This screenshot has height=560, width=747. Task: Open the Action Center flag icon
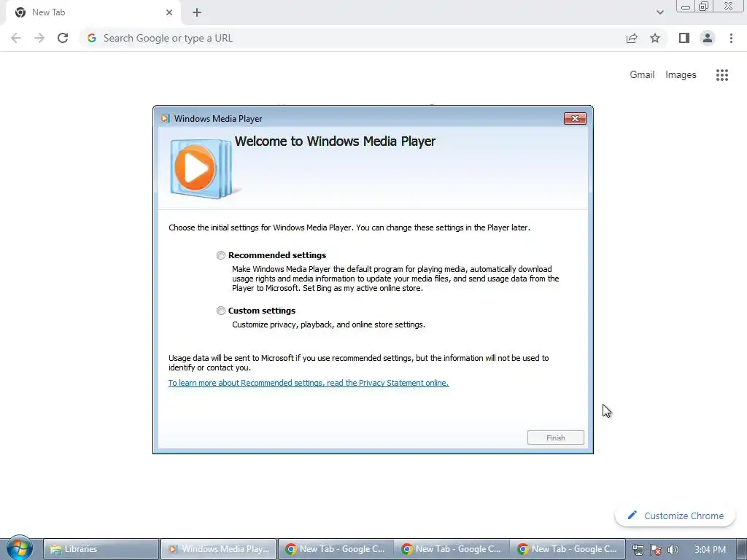point(656,550)
